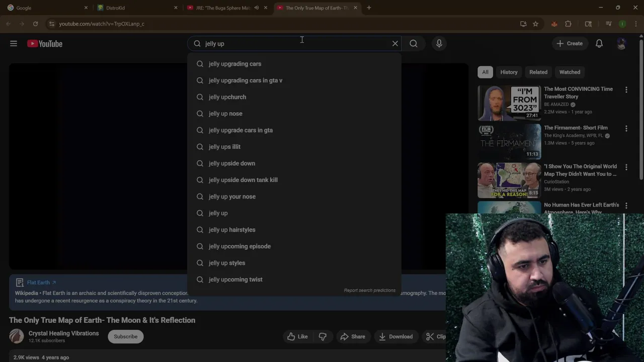Image resolution: width=644 pixels, height=362 pixels.
Task: Start voice search with the microphone
Action: coord(439,44)
